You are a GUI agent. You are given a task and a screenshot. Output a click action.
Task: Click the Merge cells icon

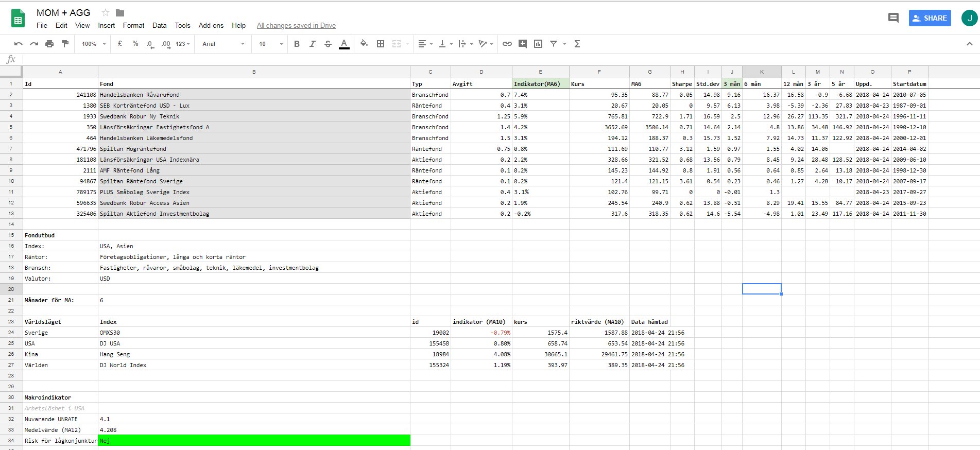[x=397, y=44]
